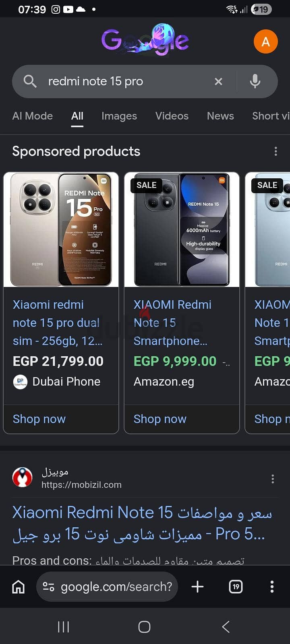Open the tab switcher showing 19 tabs
The width and height of the screenshot is (290, 644).
(x=236, y=587)
